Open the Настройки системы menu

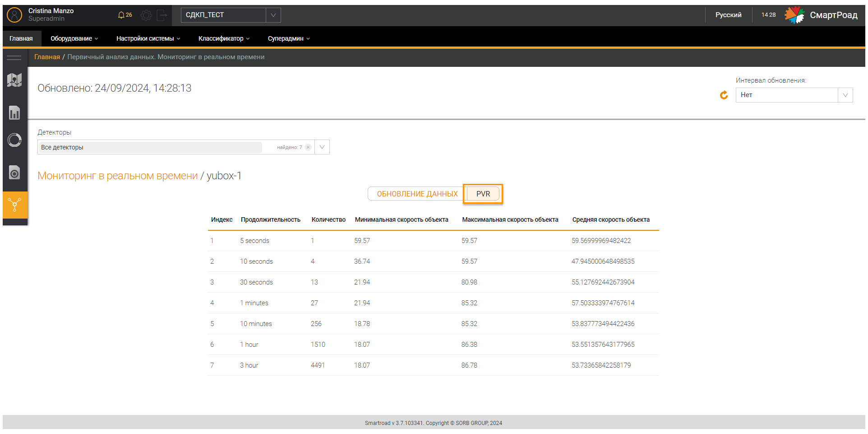click(148, 38)
